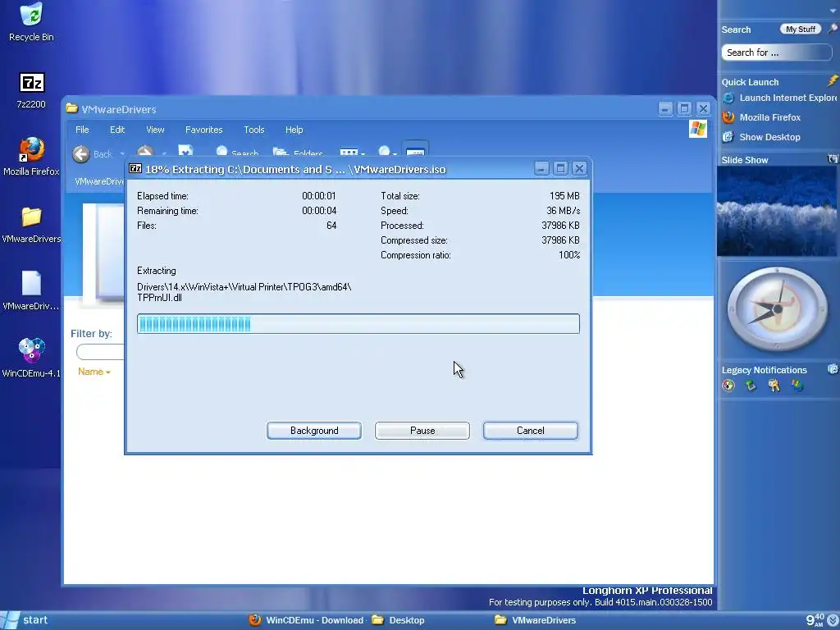Click the analog clock in the sidebar

pyautogui.click(x=778, y=309)
